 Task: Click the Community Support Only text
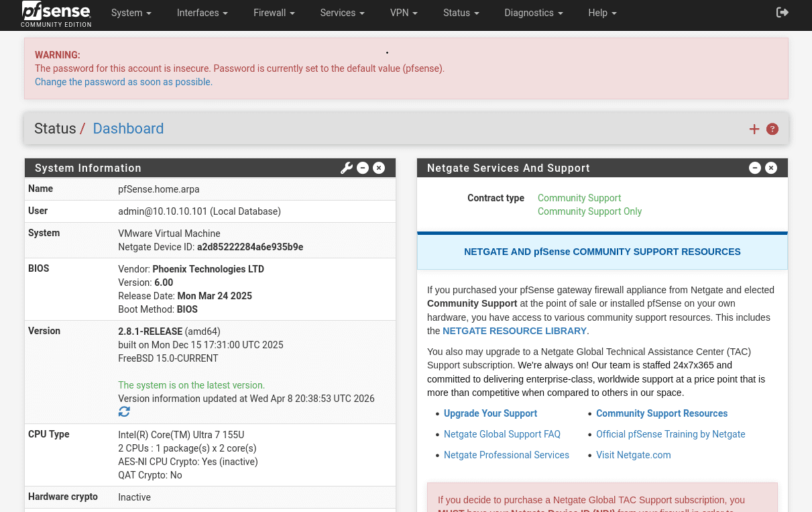pyautogui.click(x=589, y=211)
